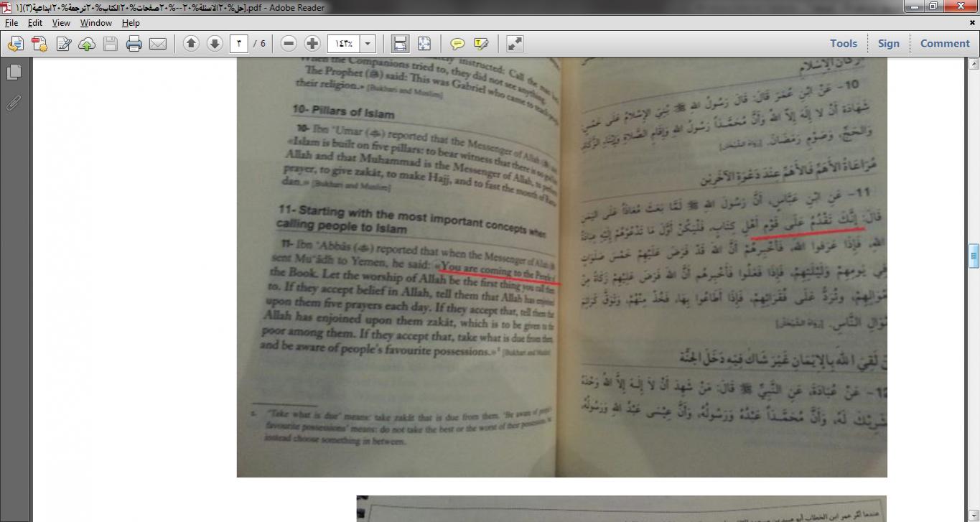Click the Open file toolbar icon

pyautogui.click(x=15, y=44)
